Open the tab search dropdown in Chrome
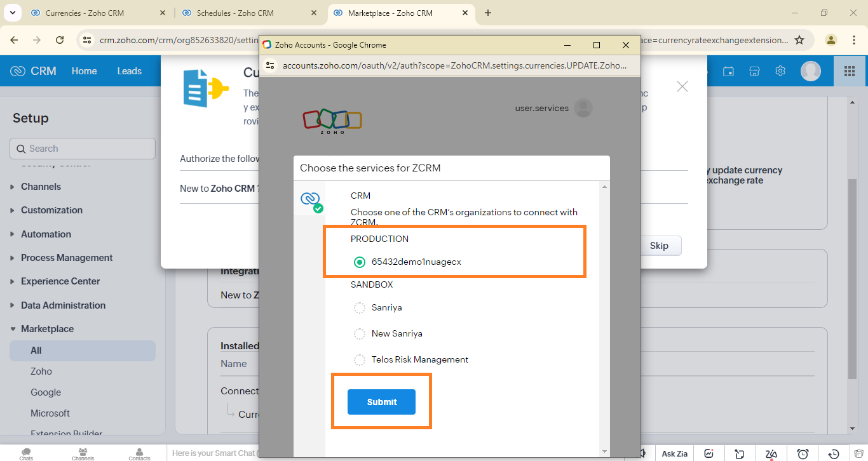868x461 pixels. pos(11,13)
